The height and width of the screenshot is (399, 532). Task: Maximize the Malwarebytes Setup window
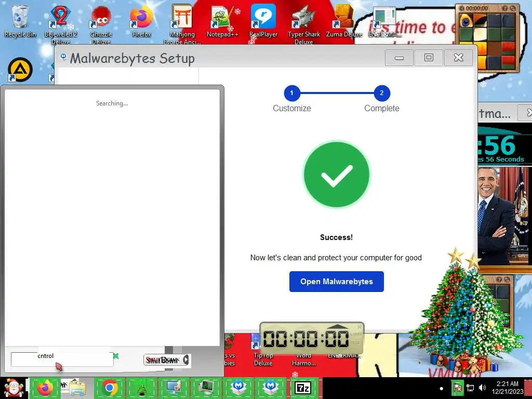click(x=429, y=58)
